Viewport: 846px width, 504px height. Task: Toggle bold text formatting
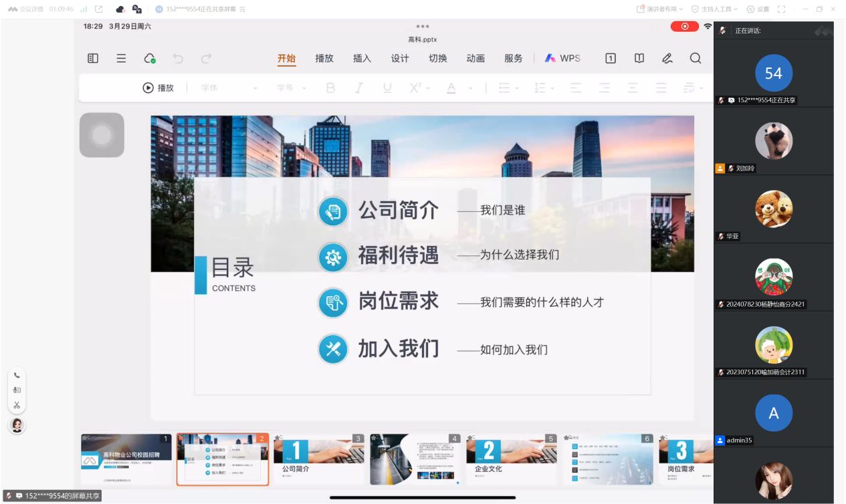[x=330, y=88]
